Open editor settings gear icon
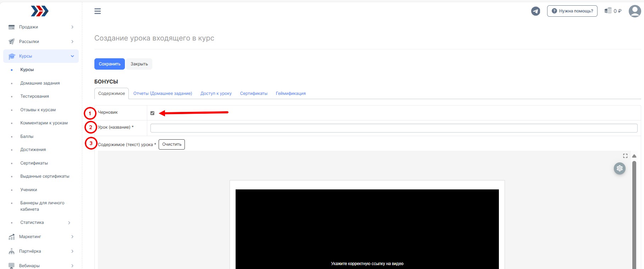Screen dimensions: 644x269 tap(620, 168)
